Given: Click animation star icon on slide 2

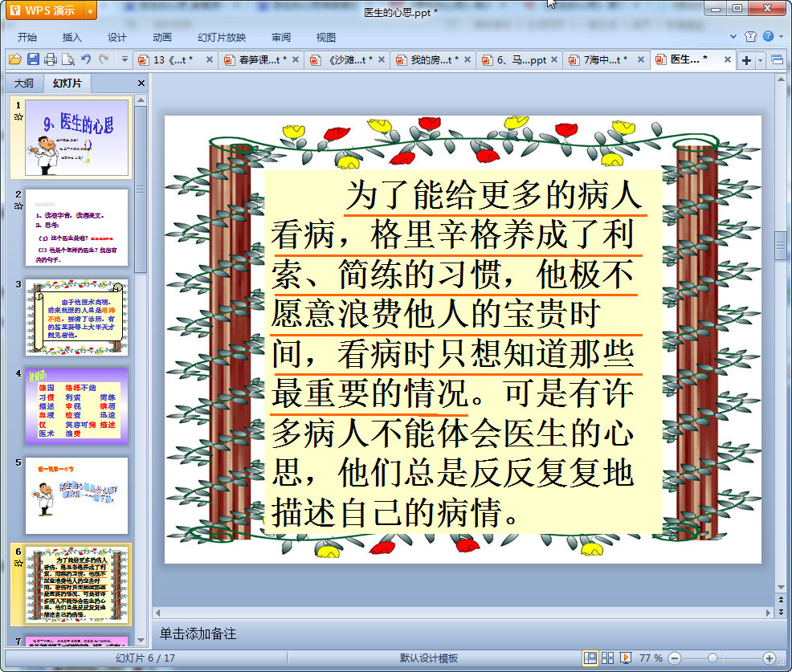Looking at the screenshot, I should (x=18, y=206).
